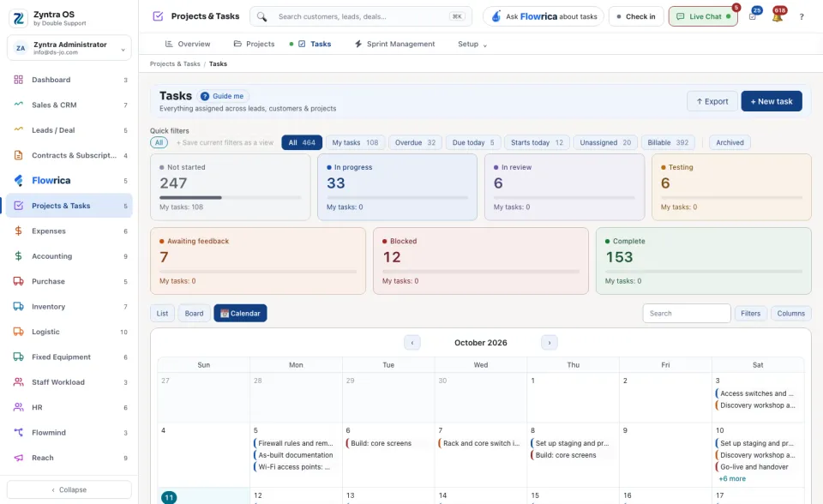Switch to the List view
Image resolution: width=823 pixels, height=504 pixels.
point(162,314)
